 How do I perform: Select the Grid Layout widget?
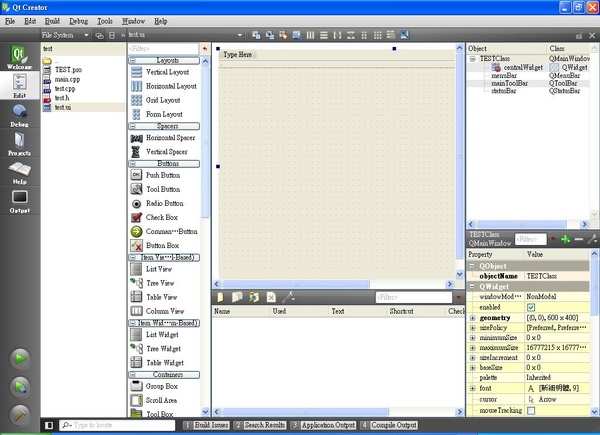[164, 100]
